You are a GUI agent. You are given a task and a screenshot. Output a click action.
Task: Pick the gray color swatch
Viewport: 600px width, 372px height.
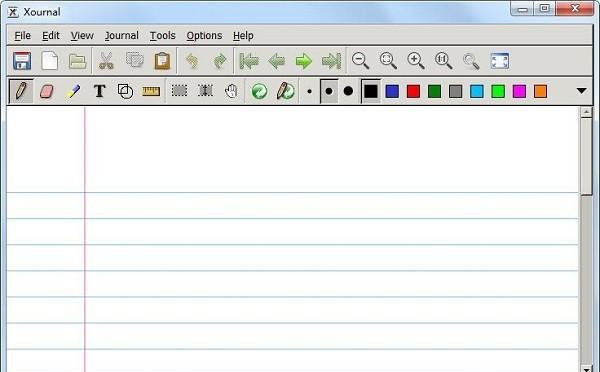click(455, 91)
